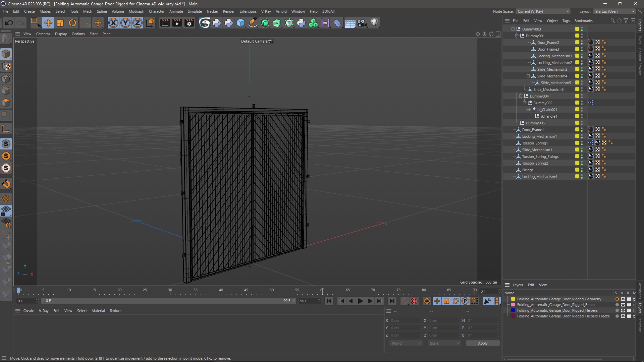Image resolution: width=644 pixels, height=362 pixels.
Task: Toggle Z axis lock
Action: point(138,23)
